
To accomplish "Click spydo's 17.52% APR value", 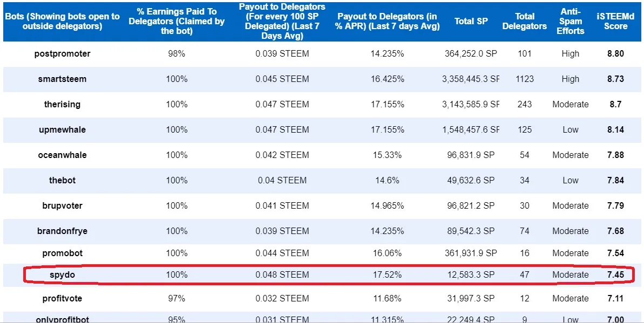I will 388,275.
